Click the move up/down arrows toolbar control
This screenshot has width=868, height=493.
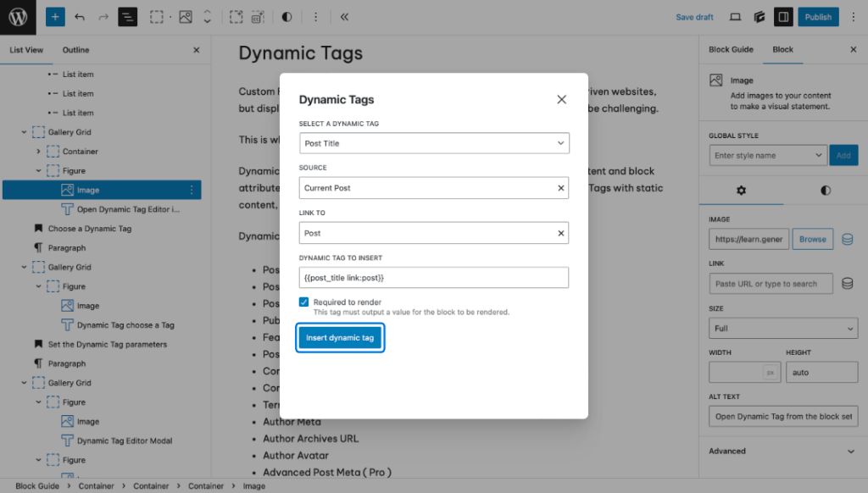[207, 17]
